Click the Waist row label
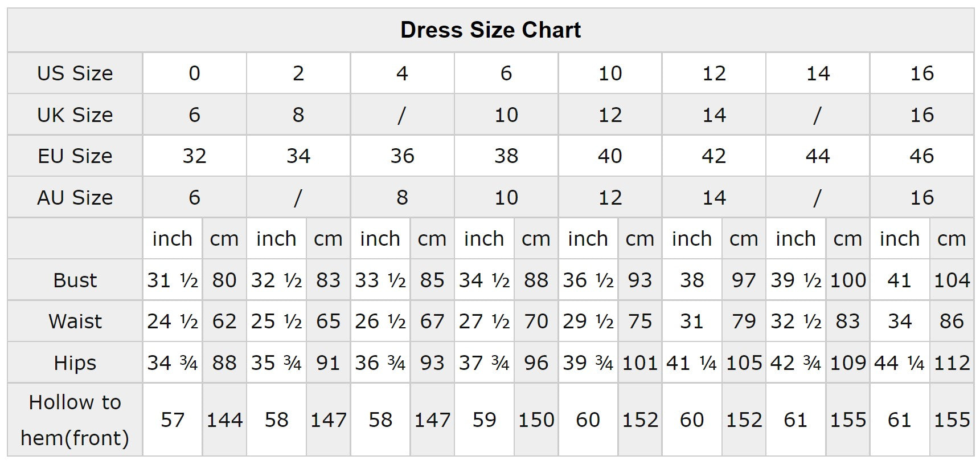 (x=75, y=321)
